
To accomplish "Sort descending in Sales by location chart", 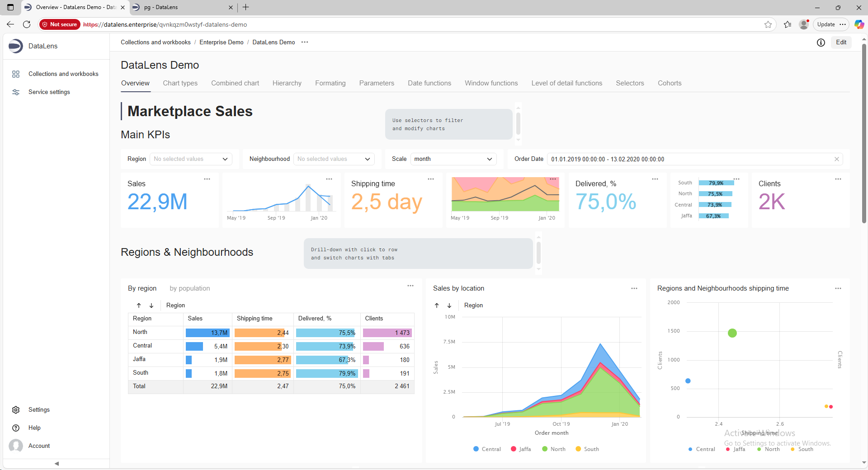I will 449,305.
